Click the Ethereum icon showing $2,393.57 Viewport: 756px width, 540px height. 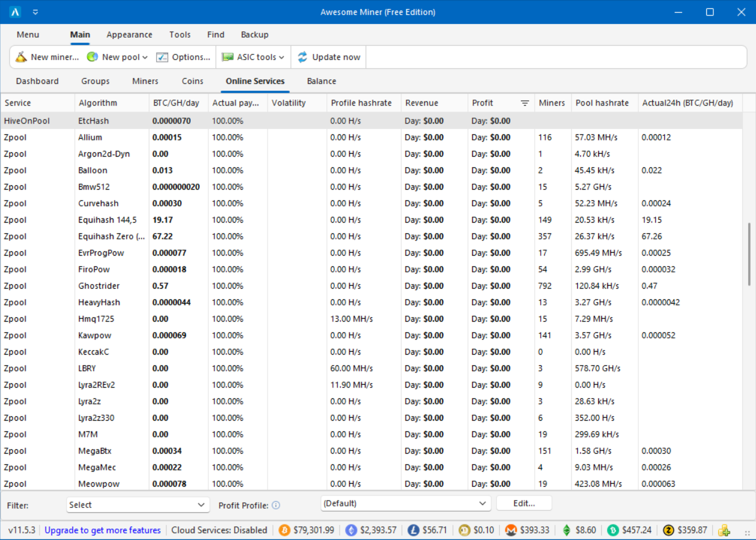(x=351, y=530)
